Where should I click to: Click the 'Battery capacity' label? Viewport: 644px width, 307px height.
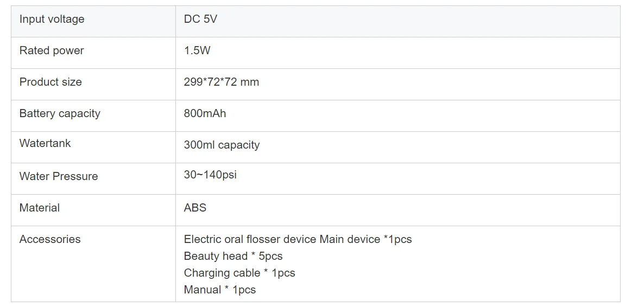(x=60, y=114)
